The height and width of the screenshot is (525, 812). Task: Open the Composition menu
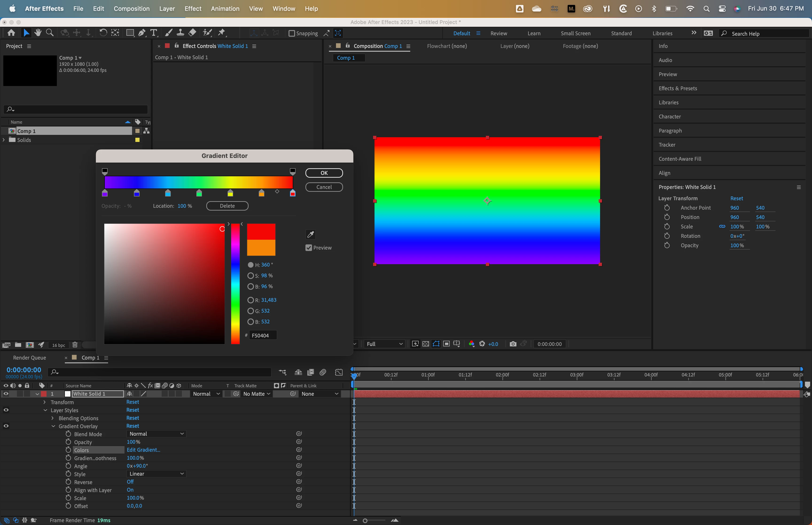click(132, 8)
